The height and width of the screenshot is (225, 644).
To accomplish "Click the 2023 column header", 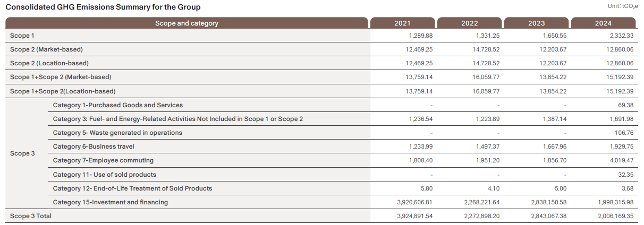I will [537, 23].
